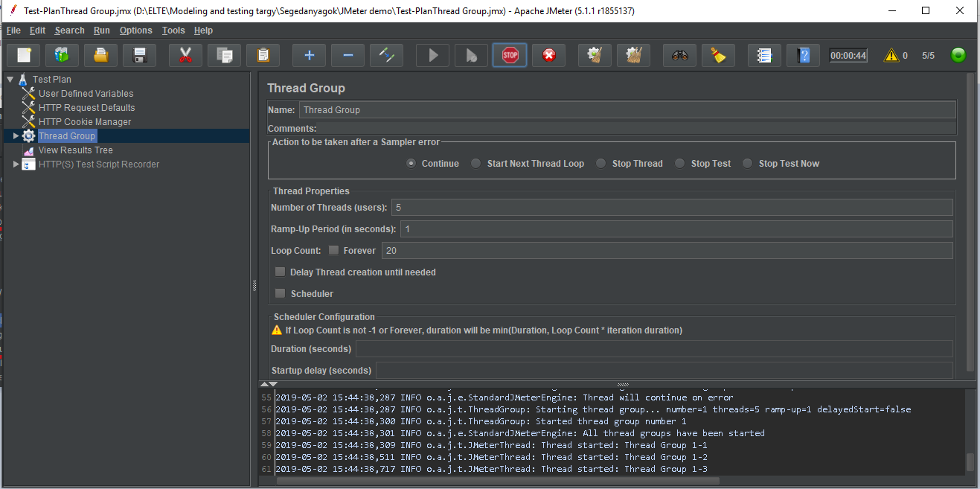Click the red Stop sign icon

510,55
